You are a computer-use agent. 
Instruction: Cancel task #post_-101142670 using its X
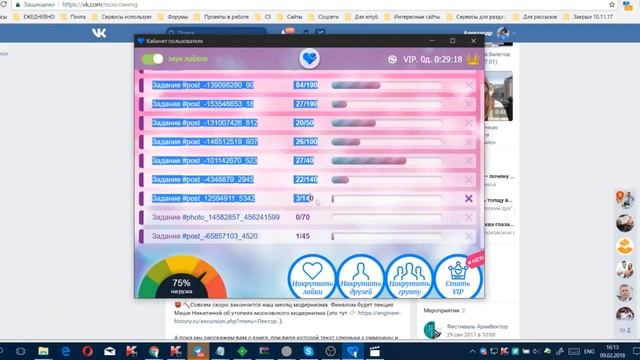[x=469, y=161]
